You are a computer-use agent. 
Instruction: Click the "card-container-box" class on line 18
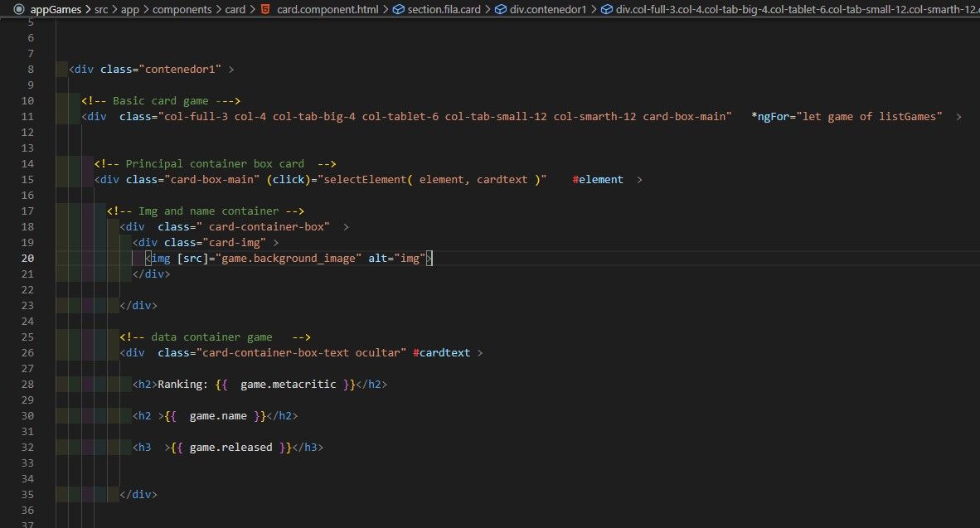tap(266, 227)
